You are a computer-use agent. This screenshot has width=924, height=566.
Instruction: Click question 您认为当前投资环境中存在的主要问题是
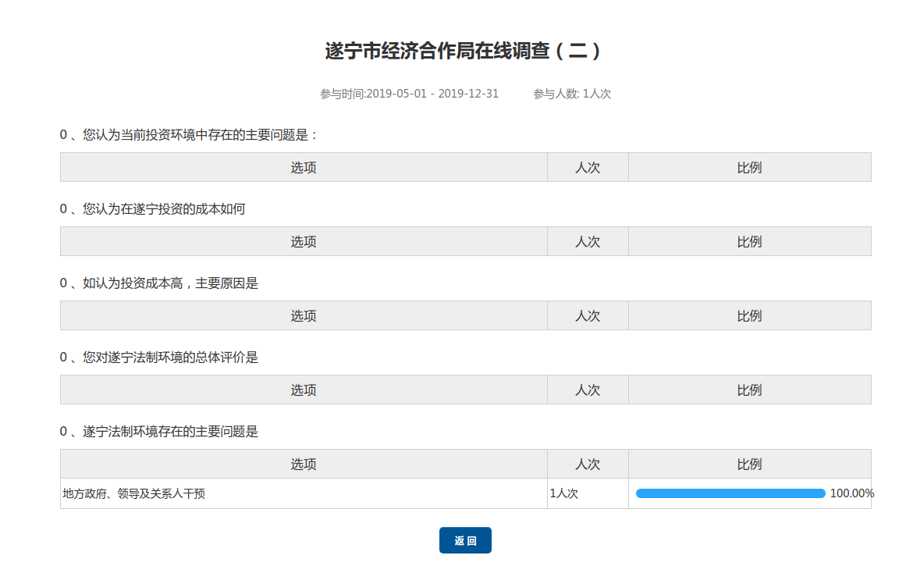click(x=190, y=135)
